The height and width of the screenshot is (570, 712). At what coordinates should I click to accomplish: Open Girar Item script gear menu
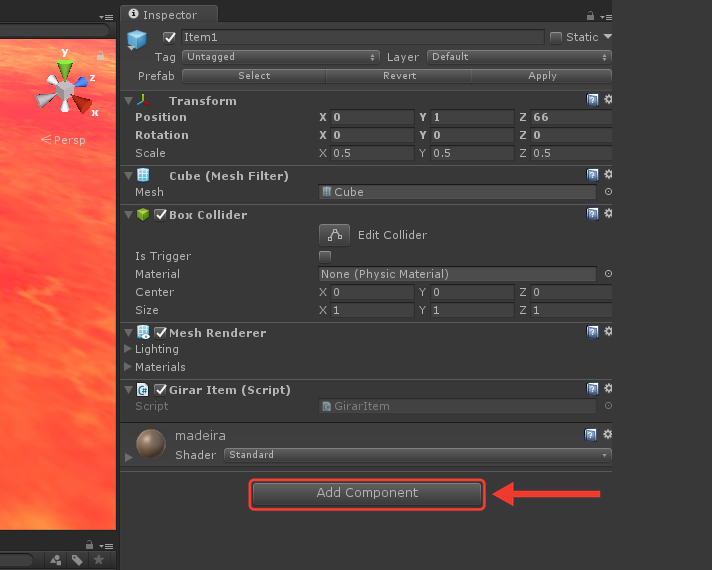point(608,388)
